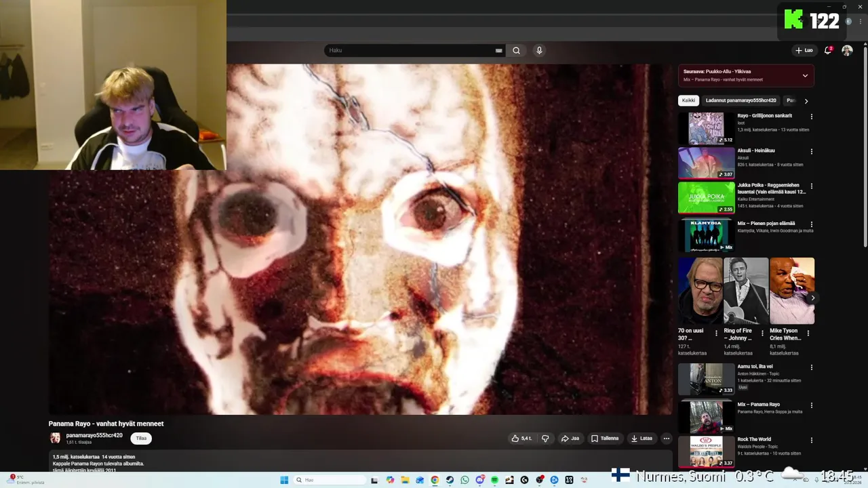Show more filter chips with right arrow
Viewport: 868px width, 488px height.
pos(806,101)
